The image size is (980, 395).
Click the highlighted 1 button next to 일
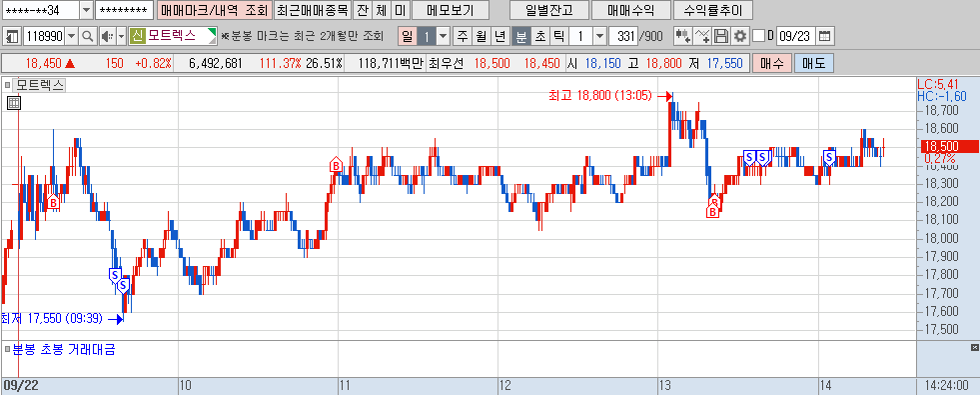[427, 36]
